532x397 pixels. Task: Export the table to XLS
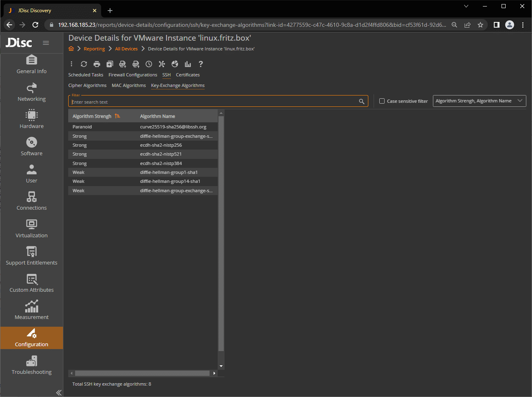pos(123,64)
